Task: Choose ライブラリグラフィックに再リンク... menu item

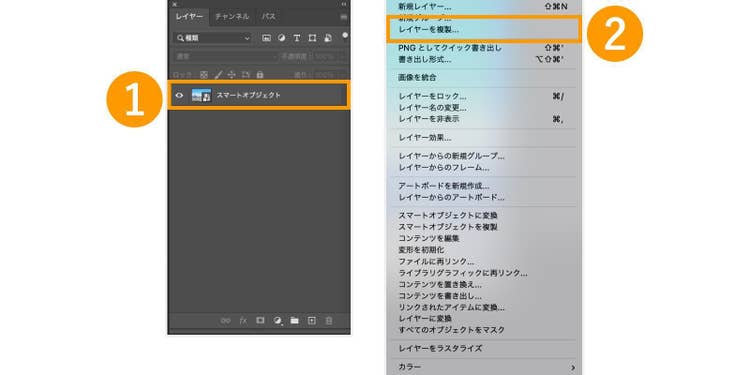Action: coord(484,273)
